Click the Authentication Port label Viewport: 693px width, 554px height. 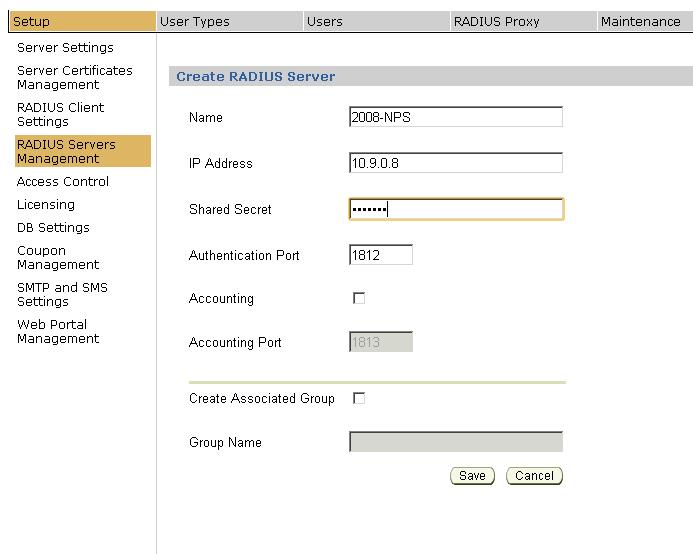click(x=244, y=255)
